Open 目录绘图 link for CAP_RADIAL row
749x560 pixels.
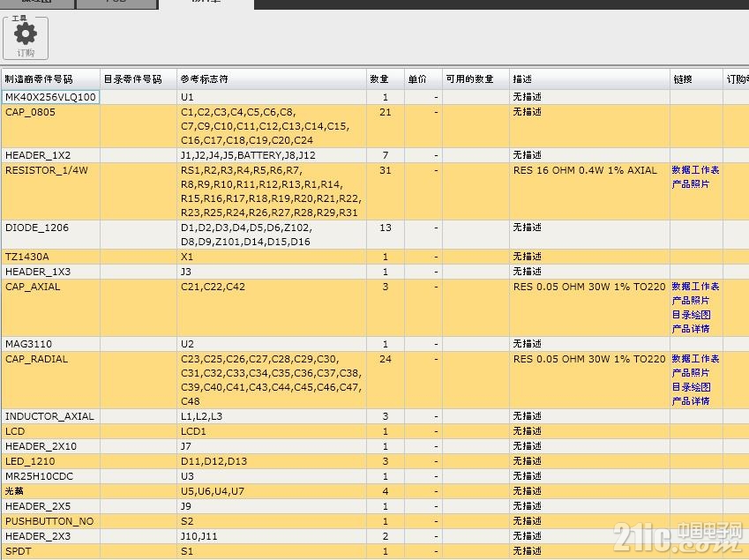(691, 386)
